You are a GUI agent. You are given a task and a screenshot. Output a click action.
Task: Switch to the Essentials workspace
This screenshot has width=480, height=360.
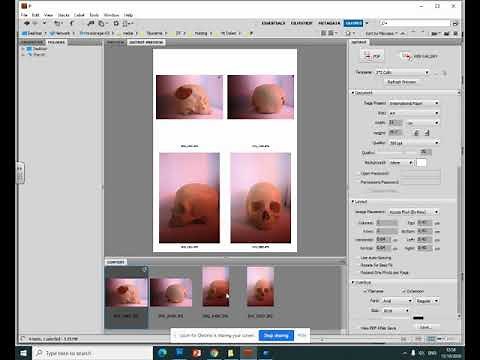[x=273, y=23]
